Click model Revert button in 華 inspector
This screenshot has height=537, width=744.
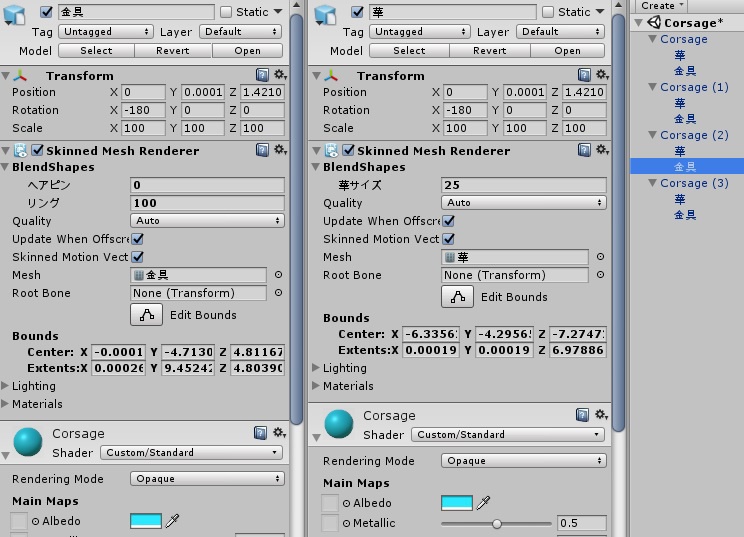tap(490, 51)
